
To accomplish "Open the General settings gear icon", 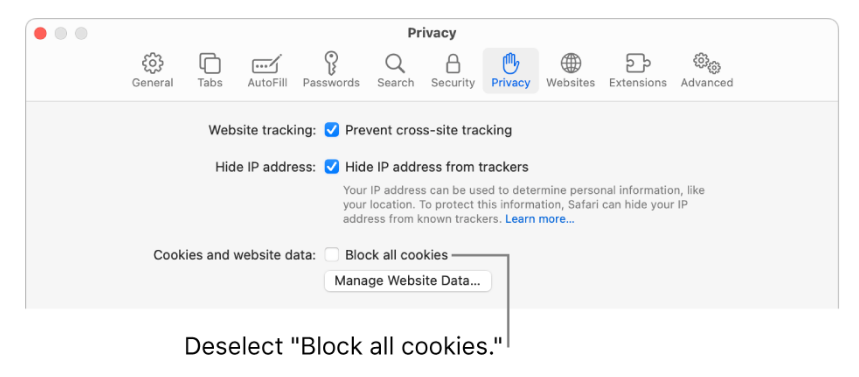I will tap(152, 64).
